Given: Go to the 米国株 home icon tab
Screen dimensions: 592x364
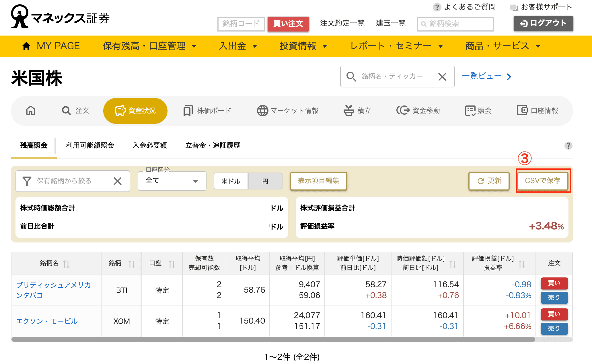Looking at the screenshot, I should click(x=31, y=111).
